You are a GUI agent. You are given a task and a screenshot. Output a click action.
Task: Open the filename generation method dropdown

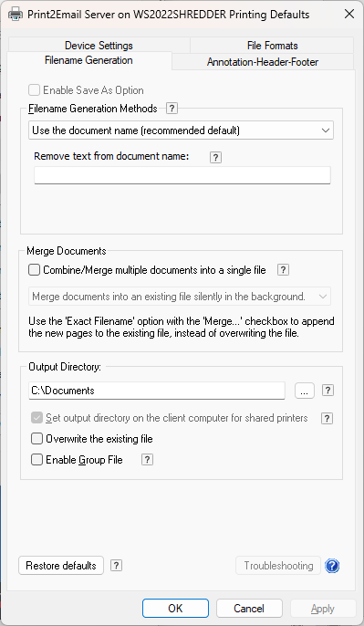pyautogui.click(x=181, y=130)
